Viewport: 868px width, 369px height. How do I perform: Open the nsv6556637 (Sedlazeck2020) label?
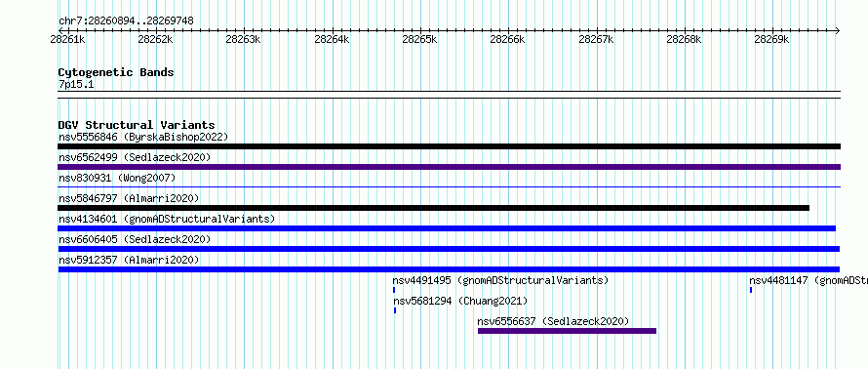(x=554, y=321)
